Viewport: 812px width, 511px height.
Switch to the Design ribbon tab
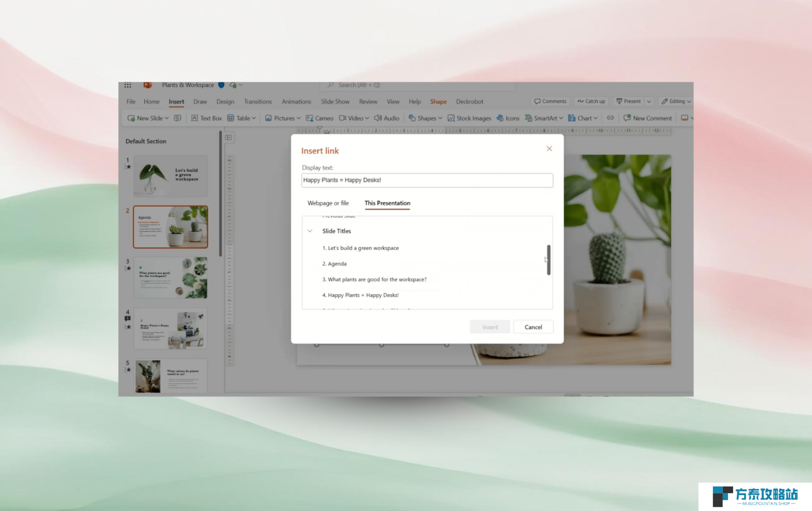point(225,102)
